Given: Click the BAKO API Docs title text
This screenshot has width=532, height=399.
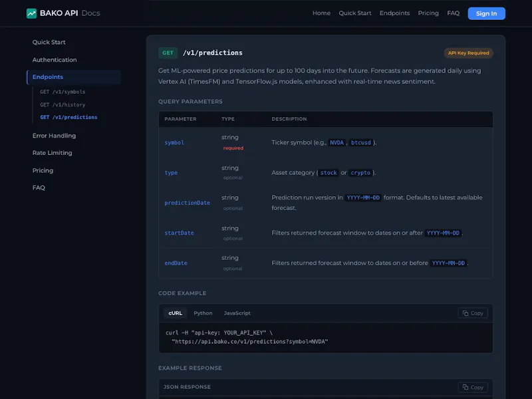Looking at the screenshot, I should [70, 13].
